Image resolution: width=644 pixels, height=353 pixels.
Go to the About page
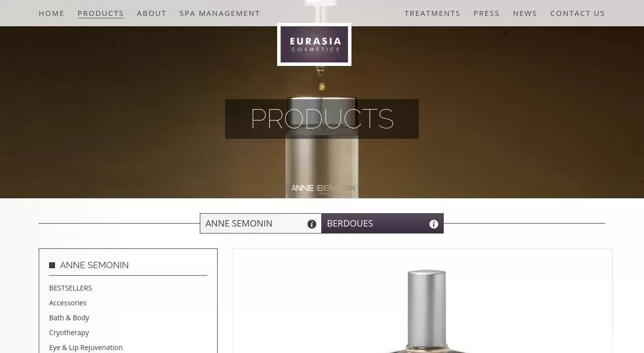[x=152, y=13]
